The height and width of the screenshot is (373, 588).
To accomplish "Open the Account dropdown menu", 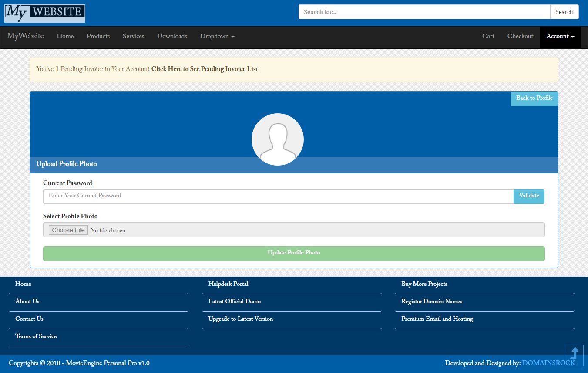I will click(560, 37).
